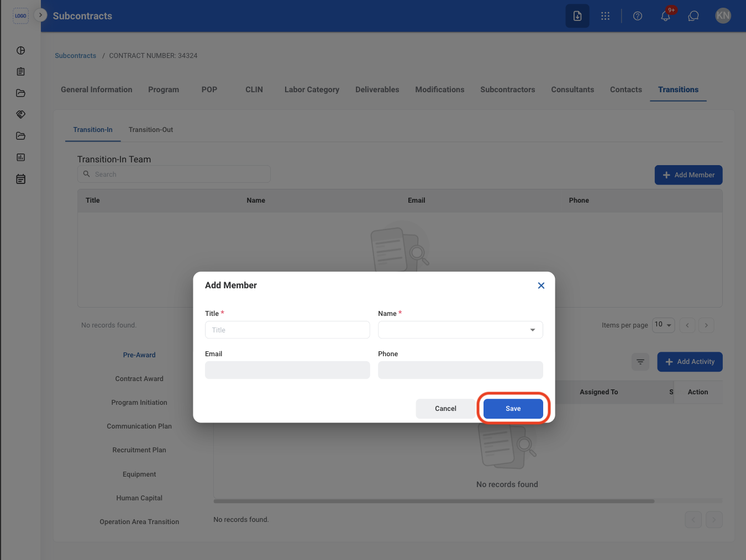Open the items per page dropdown
This screenshot has width=746, height=560.
[663, 325]
